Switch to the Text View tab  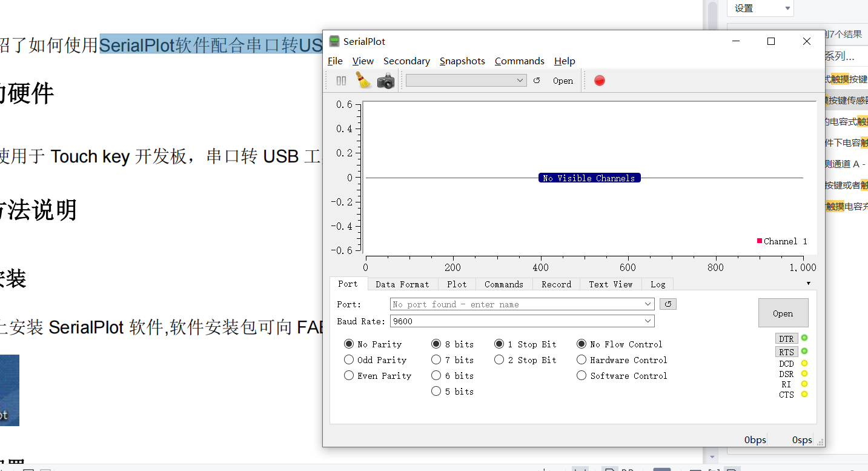point(611,284)
